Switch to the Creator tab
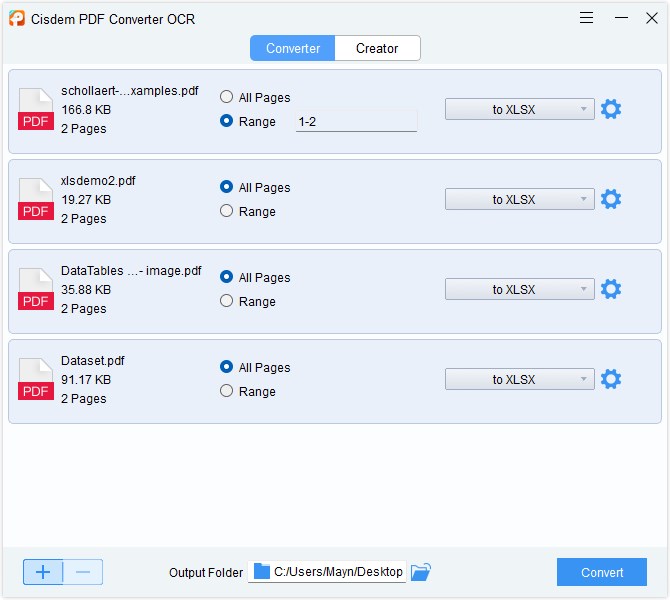This screenshot has height=600, width=670. (x=377, y=48)
